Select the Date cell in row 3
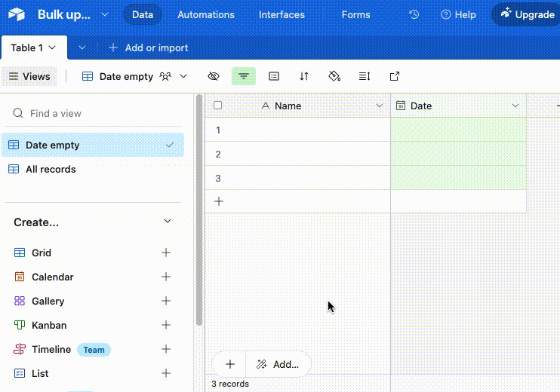The image size is (560, 392). (x=458, y=178)
